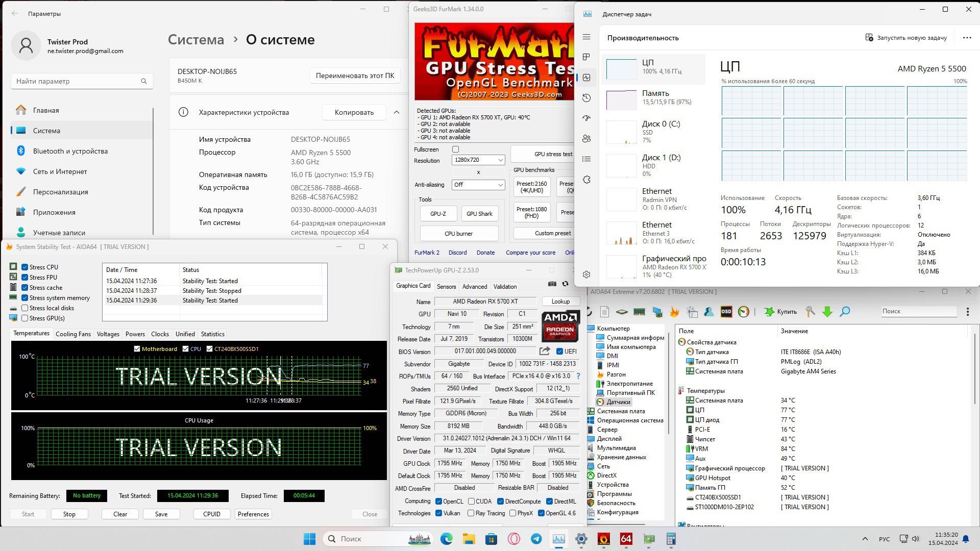980x551 pixels.
Task: Open the Statistics tab in stability test
Action: coord(212,334)
